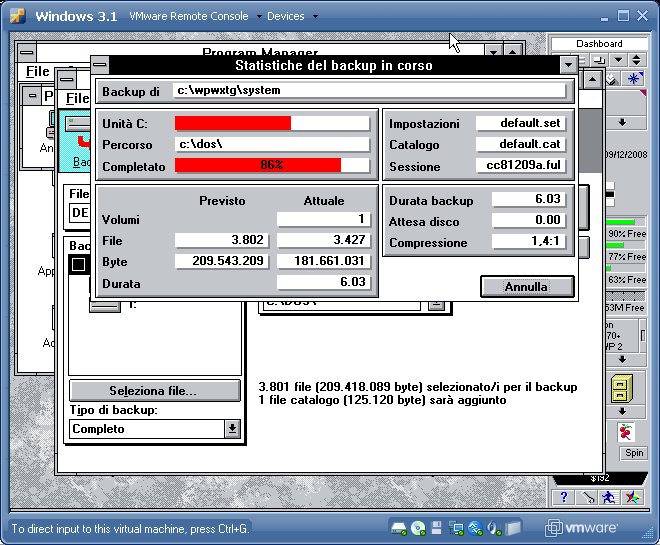This screenshot has height=545, width=660.
Task: Click the blue snowflake icon in Dashboard
Action: click(634, 79)
